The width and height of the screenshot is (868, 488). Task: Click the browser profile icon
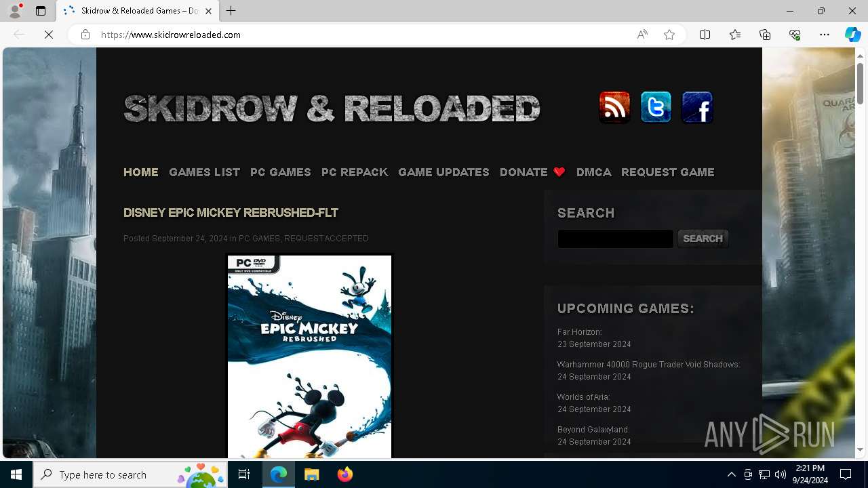coord(14,11)
